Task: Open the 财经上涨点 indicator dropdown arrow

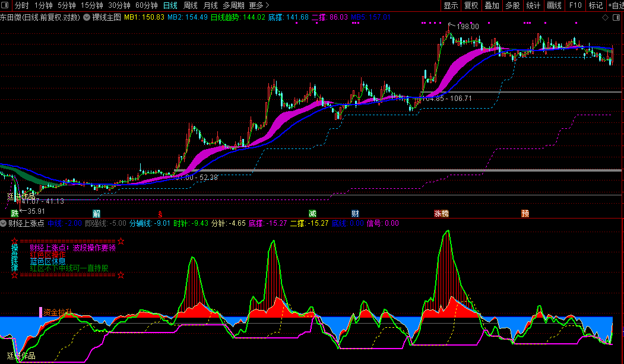Action: click(3, 223)
